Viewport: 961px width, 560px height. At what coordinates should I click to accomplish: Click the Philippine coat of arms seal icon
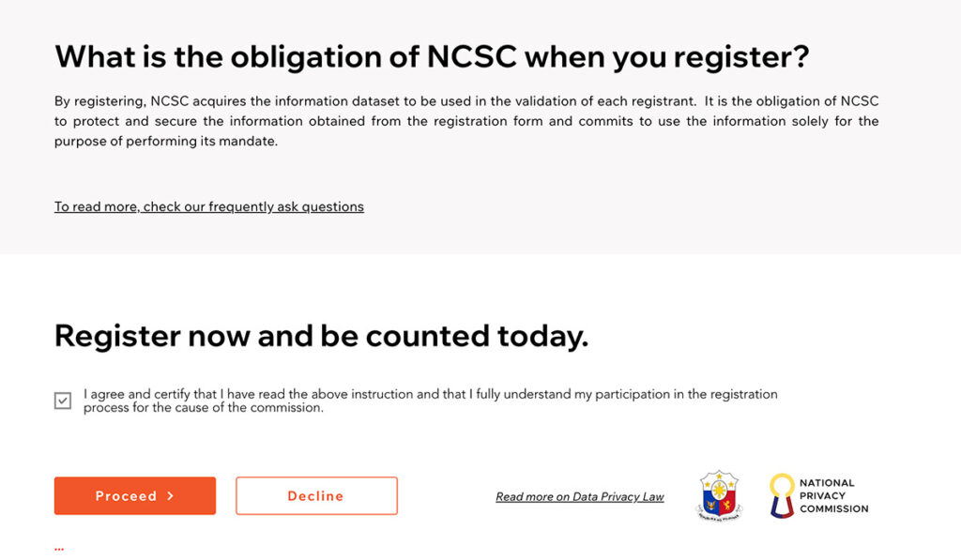click(x=719, y=492)
